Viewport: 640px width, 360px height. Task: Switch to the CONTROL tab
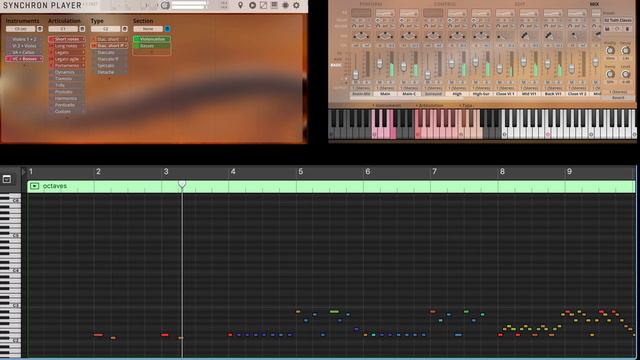445,4
